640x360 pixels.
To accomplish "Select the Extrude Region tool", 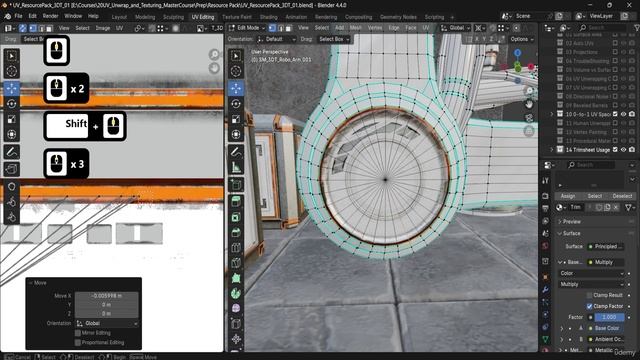I will coord(236,201).
